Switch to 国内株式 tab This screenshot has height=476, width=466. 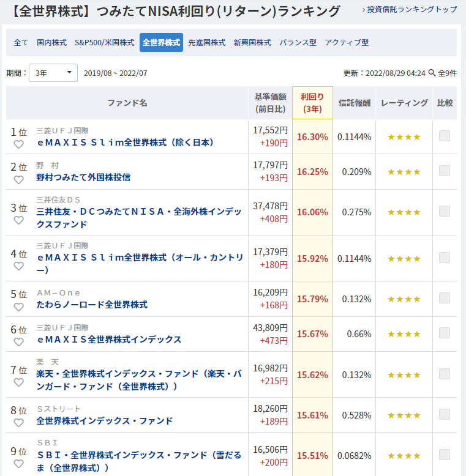[x=51, y=42]
